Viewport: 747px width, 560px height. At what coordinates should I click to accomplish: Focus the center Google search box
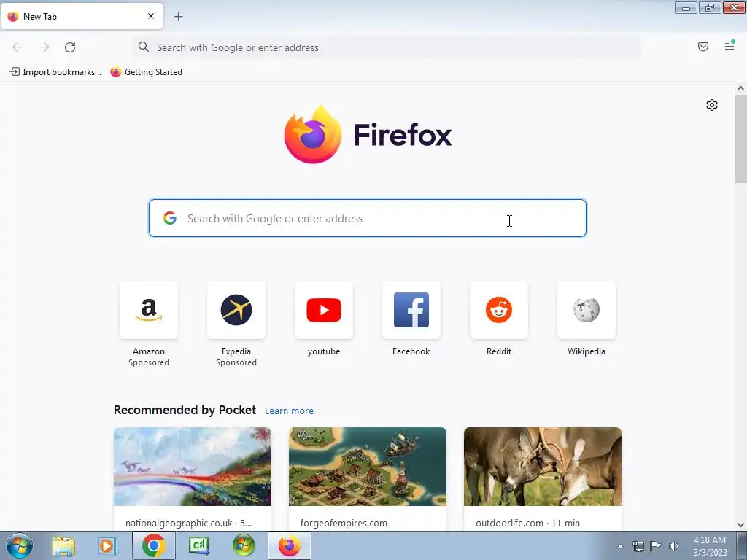point(368,218)
